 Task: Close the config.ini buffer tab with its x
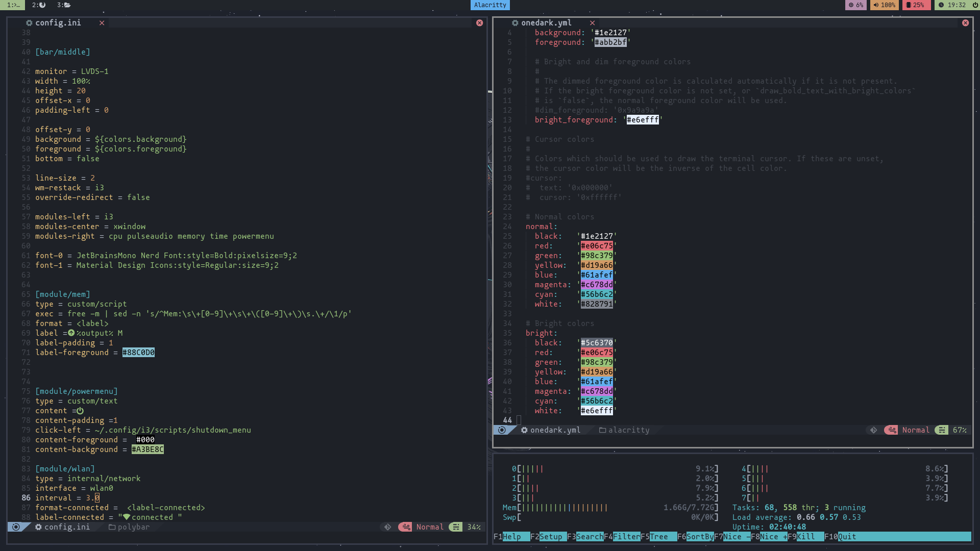(102, 23)
